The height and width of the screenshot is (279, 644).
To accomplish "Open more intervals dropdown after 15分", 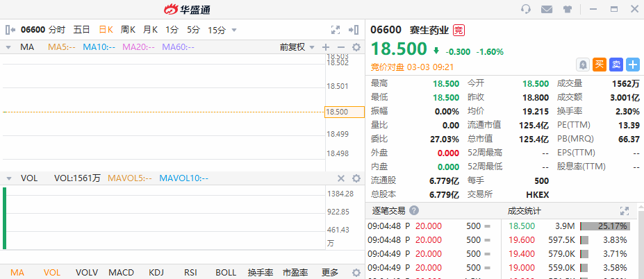I will (234, 30).
